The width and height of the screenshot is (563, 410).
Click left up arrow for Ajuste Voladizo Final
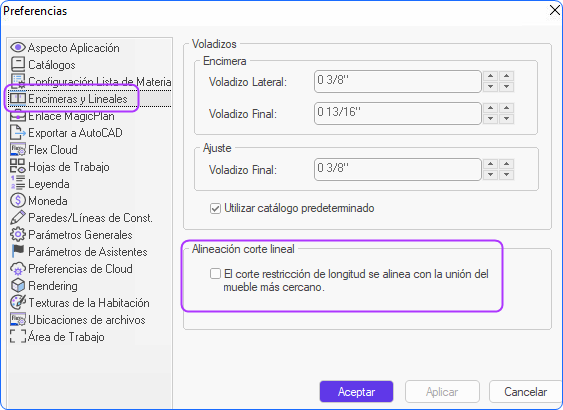490,164
